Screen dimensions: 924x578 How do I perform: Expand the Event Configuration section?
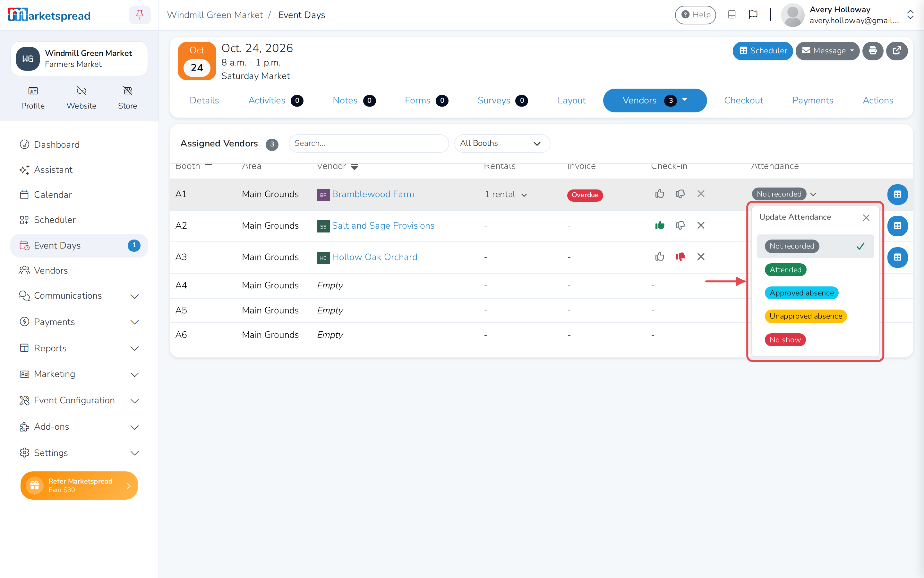pyautogui.click(x=79, y=400)
